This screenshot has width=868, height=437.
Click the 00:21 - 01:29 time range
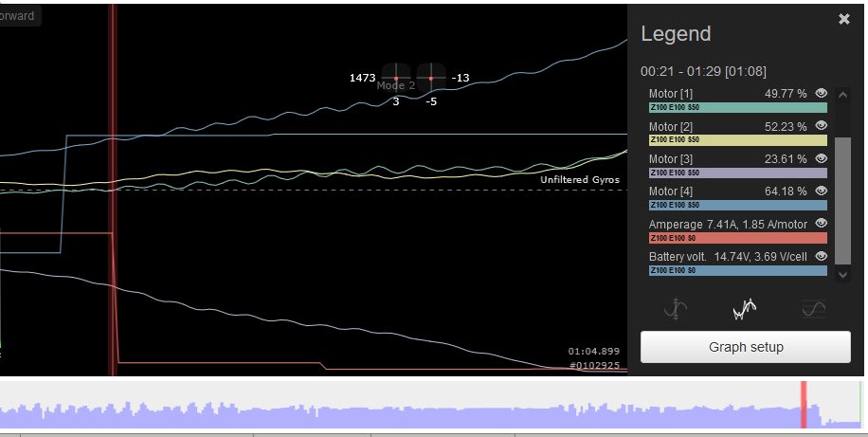point(703,71)
